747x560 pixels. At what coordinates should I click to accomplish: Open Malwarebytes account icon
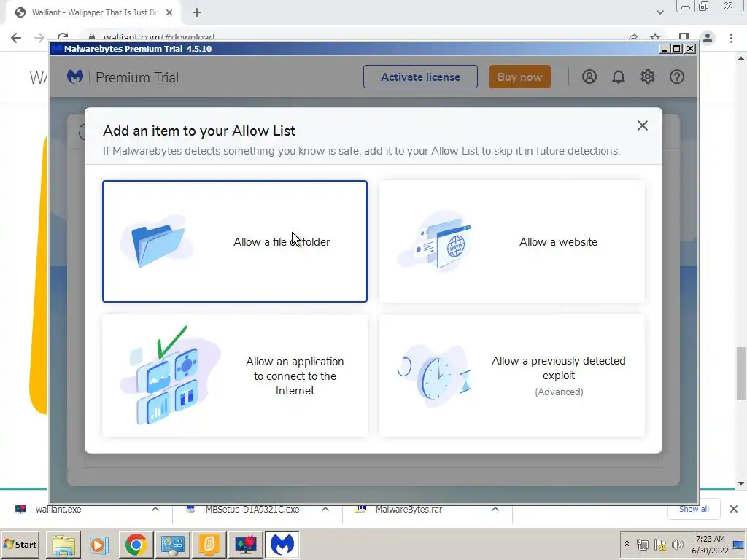(x=589, y=77)
